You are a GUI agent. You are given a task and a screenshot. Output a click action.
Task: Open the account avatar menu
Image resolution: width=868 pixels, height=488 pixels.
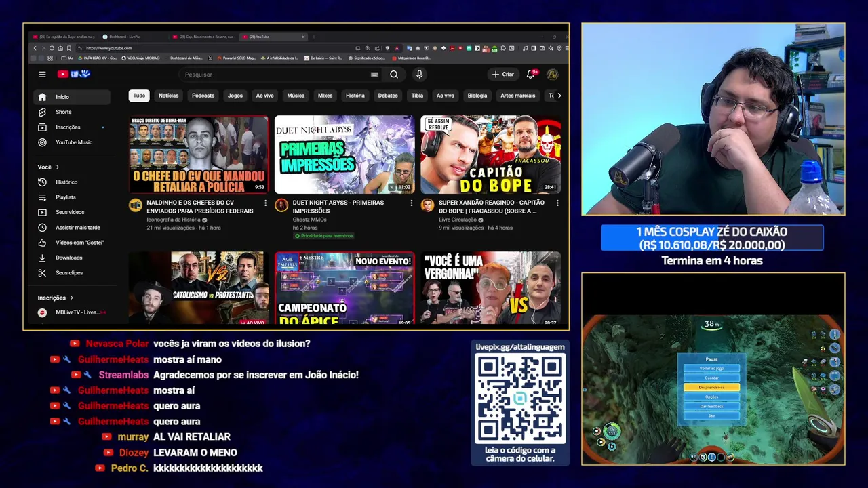[x=553, y=75]
